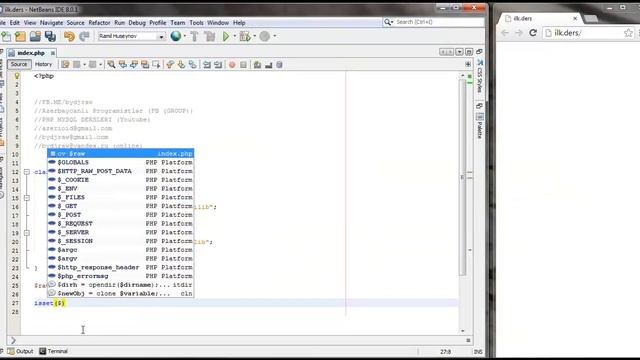The width and height of the screenshot is (640, 360).
Task: Click Last Edit icon in editor toolbar
Action: point(65,64)
